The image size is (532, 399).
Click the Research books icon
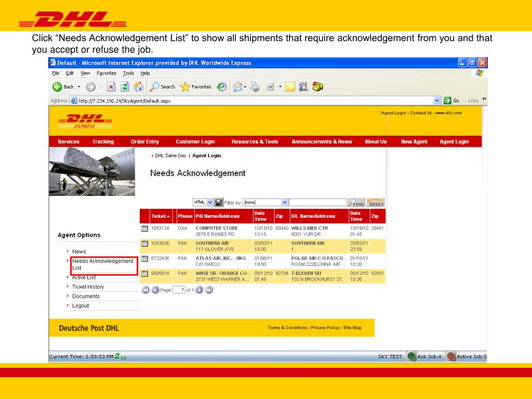303,87
